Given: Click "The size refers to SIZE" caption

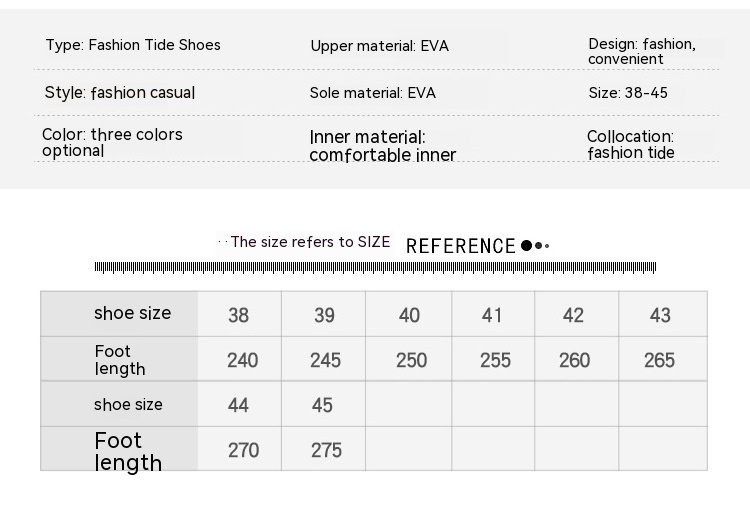Looking at the screenshot, I should tap(310, 242).
